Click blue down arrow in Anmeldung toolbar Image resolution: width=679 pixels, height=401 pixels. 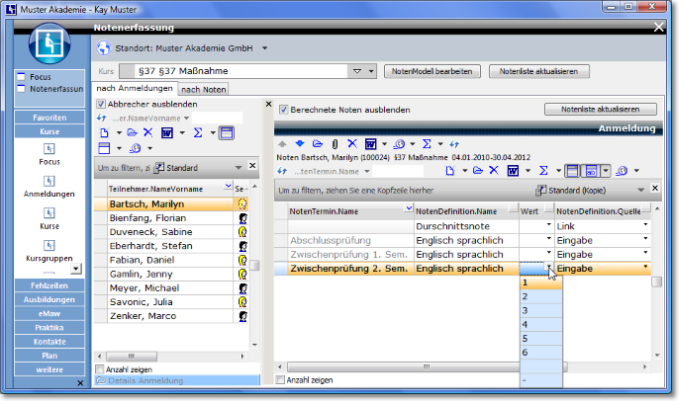click(x=300, y=144)
